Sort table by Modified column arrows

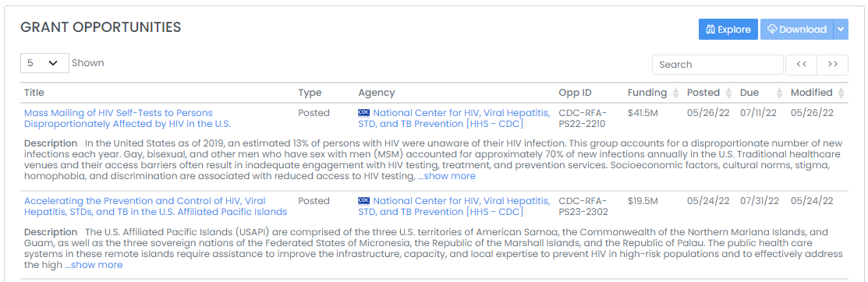(x=841, y=93)
